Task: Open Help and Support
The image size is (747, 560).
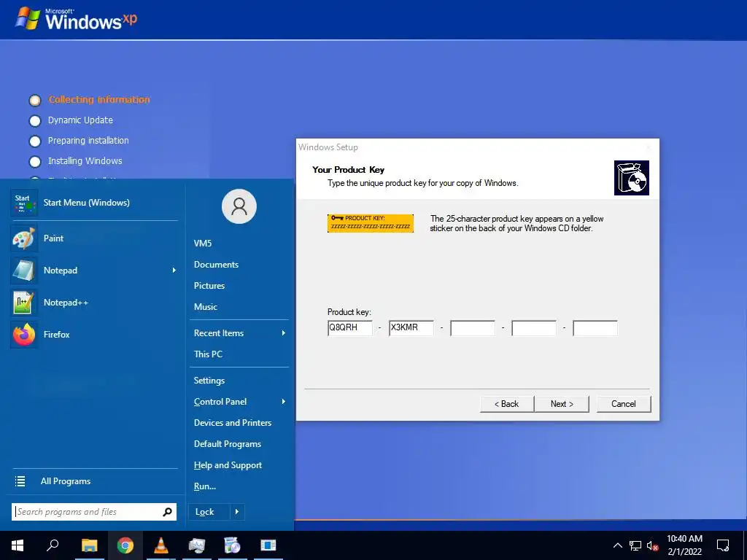Action: (228, 465)
